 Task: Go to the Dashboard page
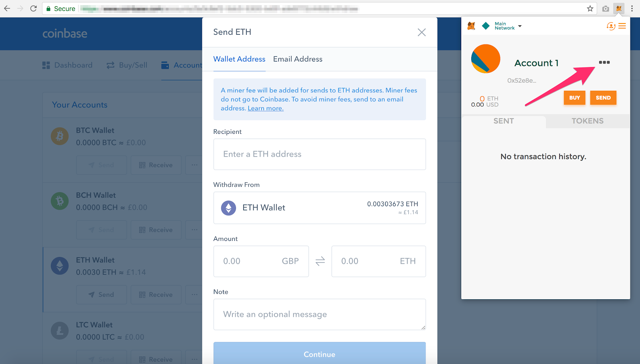pyautogui.click(x=67, y=65)
